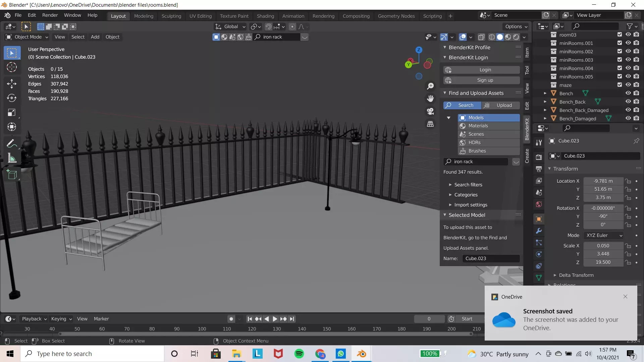Open the Object Mode dropdown
This screenshot has width=644, height=362.
(x=28, y=37)
